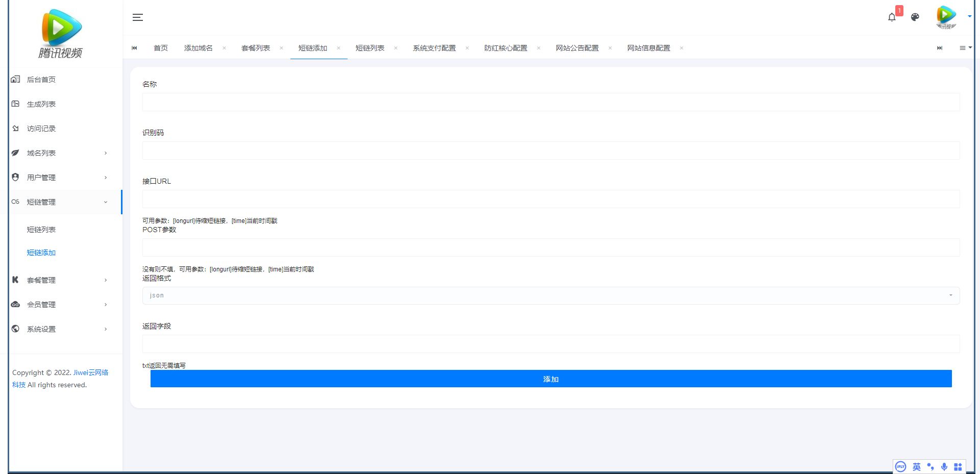980x474 pixels.
Task: Open 生成列表 in sidebar
Action: tap(41, 104)
